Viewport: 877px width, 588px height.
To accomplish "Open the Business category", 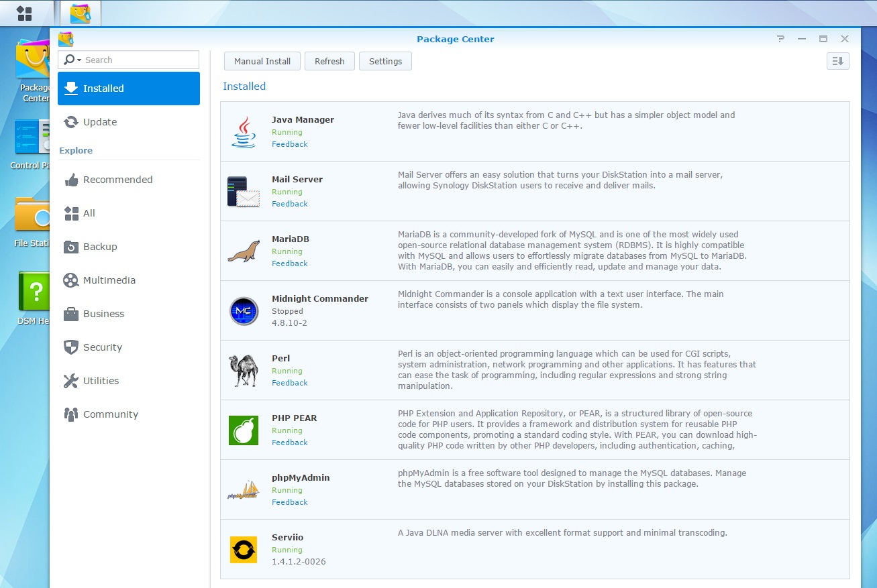I will (x=129, y=314).
